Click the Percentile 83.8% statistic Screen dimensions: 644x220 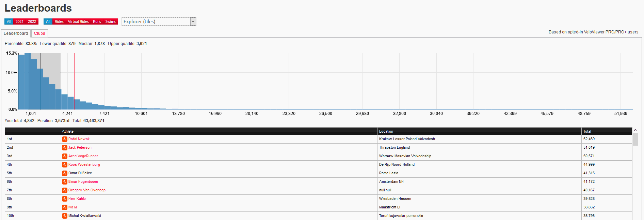pos(21,44)
